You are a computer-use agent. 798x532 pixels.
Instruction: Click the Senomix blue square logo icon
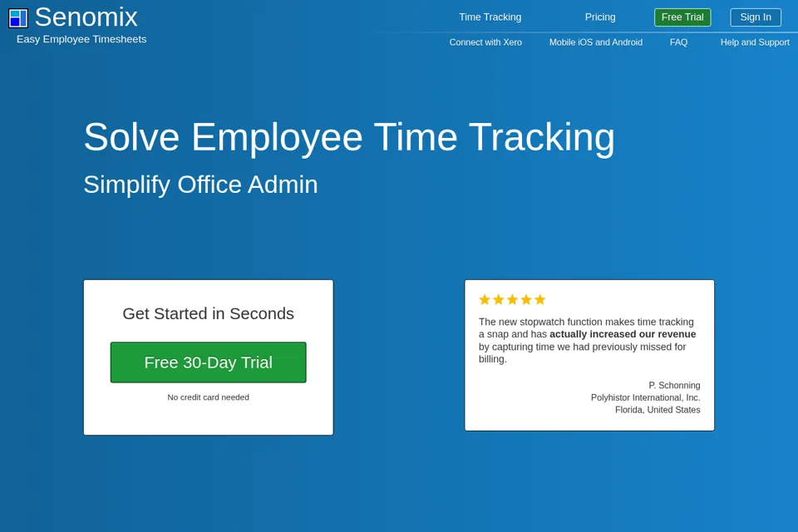(x=18, y=18)
